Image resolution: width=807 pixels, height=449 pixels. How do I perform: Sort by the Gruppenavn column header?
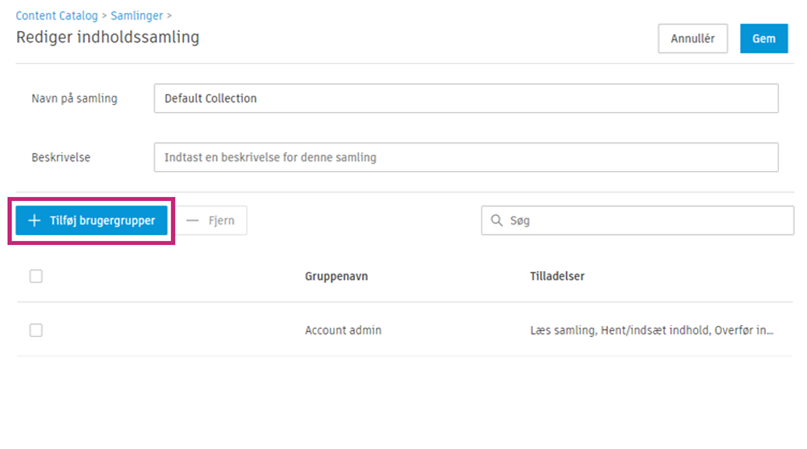[x=338, y=276]
